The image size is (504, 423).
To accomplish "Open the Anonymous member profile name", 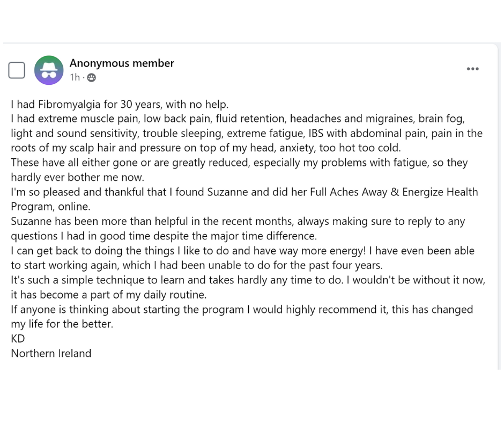I will tap(122, 63).
